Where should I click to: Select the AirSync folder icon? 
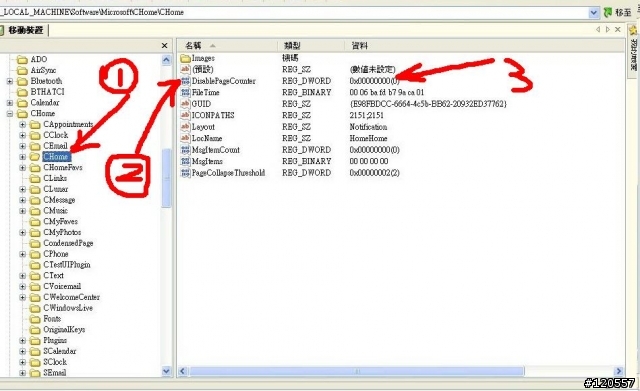pyautogui.click(x=22, y=71)
